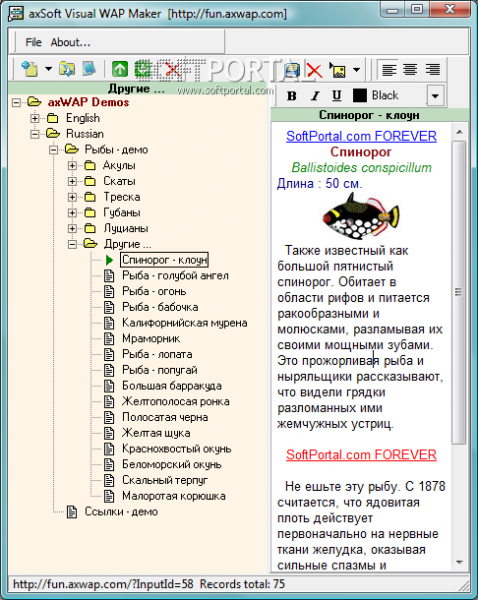The image size is (478, 600).
Task: Open the dropdown arrow next to new item icon
Action: pyautogui.click(x=49, y=69)
